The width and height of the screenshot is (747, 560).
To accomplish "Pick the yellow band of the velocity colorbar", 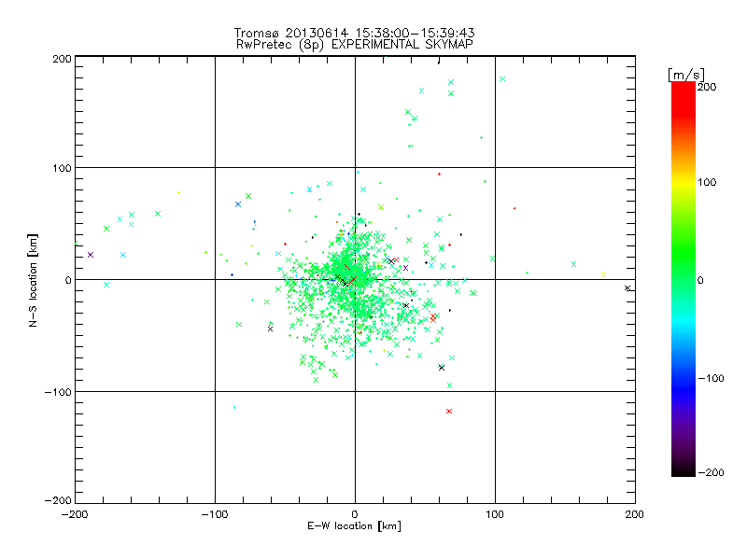I will [684, 183].
